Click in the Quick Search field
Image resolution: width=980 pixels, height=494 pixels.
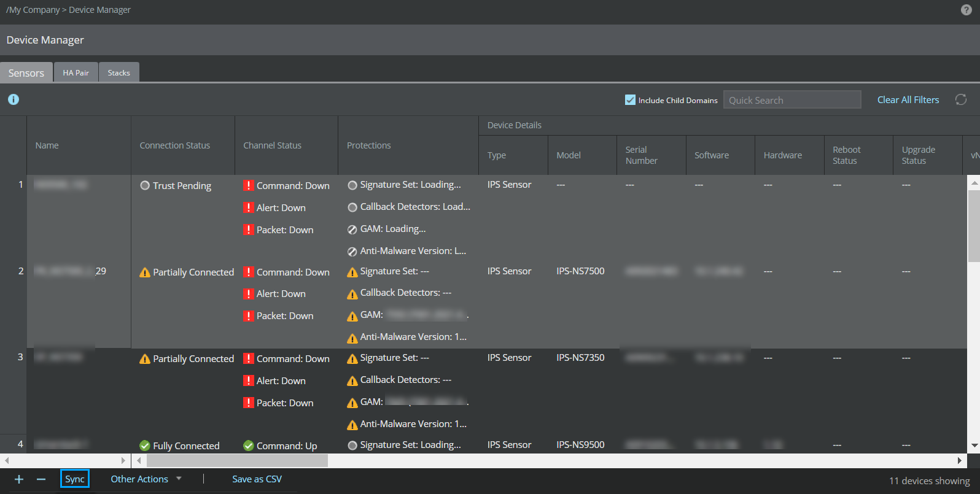point(792,100)
